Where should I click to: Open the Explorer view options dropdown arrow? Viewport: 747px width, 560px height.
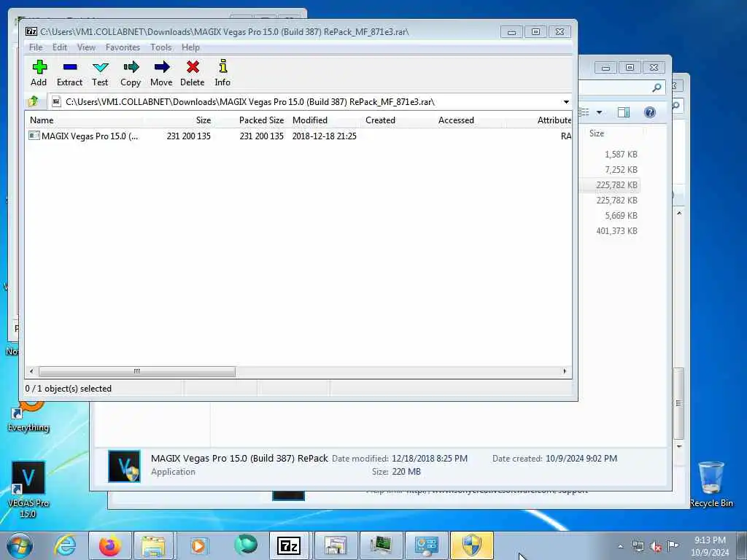pos(600,113)
